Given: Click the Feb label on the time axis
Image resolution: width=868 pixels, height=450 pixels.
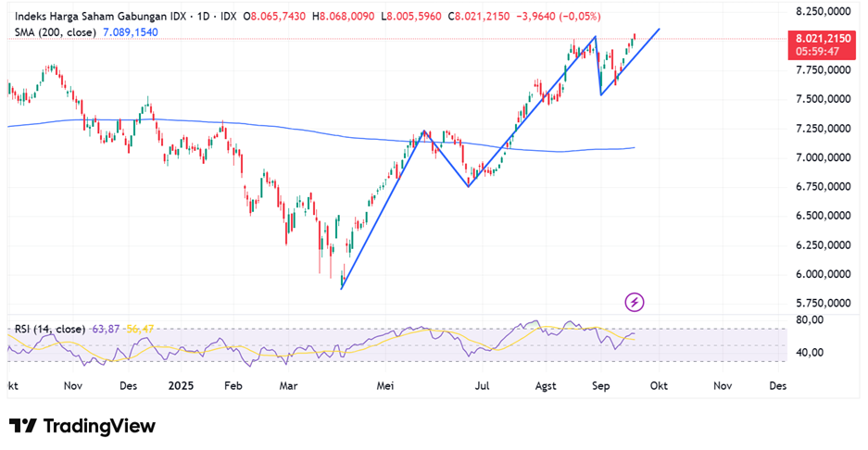Looking at the screenshot, I should [x=233, y=386].
